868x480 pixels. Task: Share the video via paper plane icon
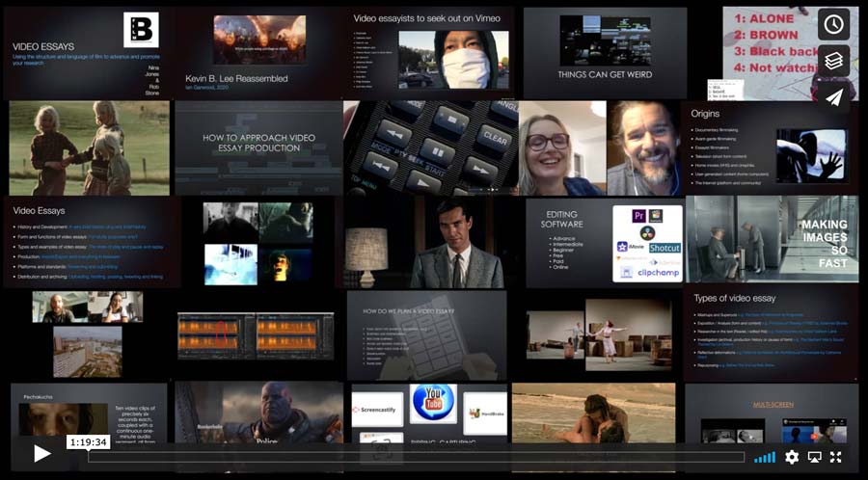pos(833,97)
